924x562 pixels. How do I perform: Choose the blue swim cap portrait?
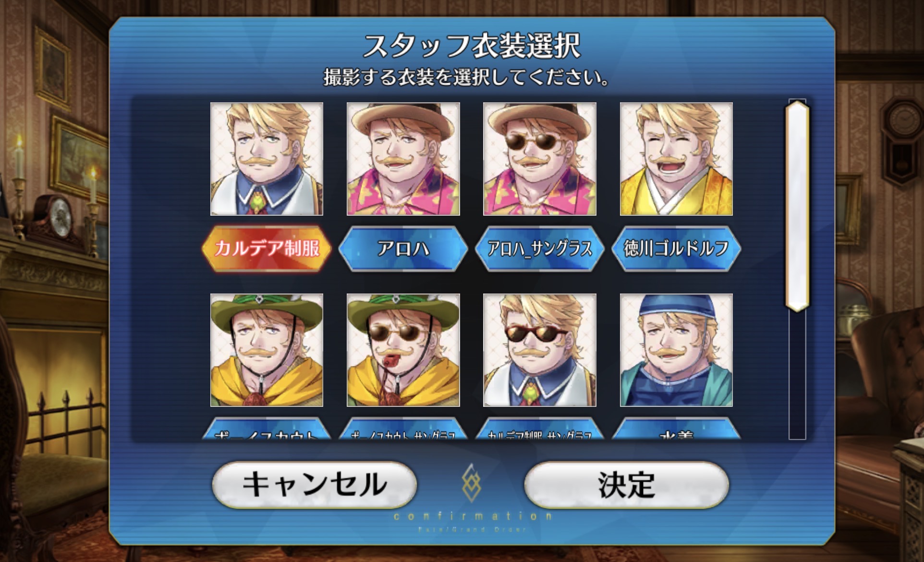point(676,350)
